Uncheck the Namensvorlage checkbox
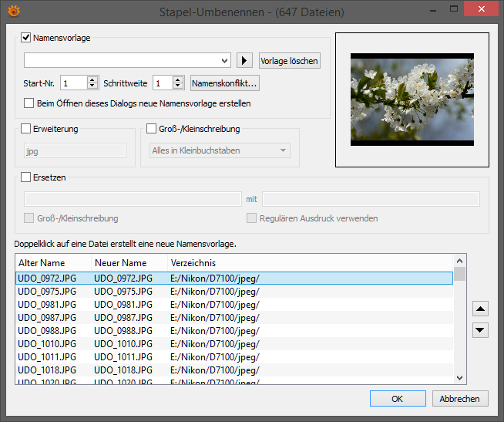 tap(26, 38)
